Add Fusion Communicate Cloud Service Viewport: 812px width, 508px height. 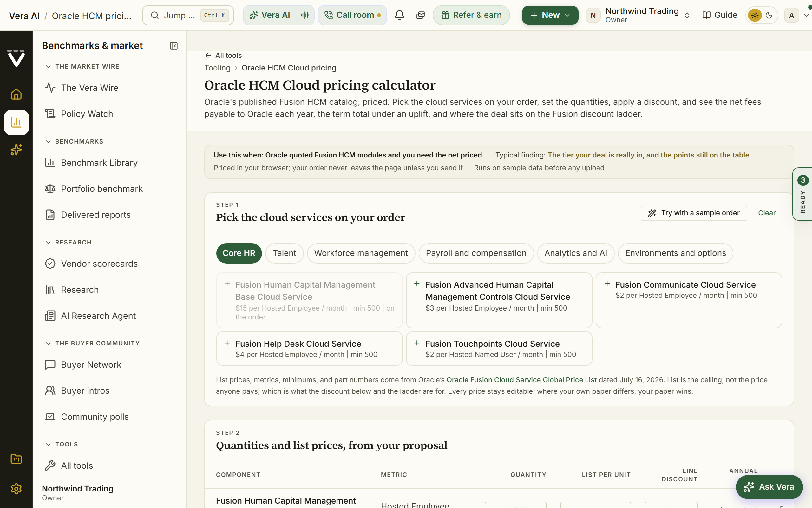(689, 300)
